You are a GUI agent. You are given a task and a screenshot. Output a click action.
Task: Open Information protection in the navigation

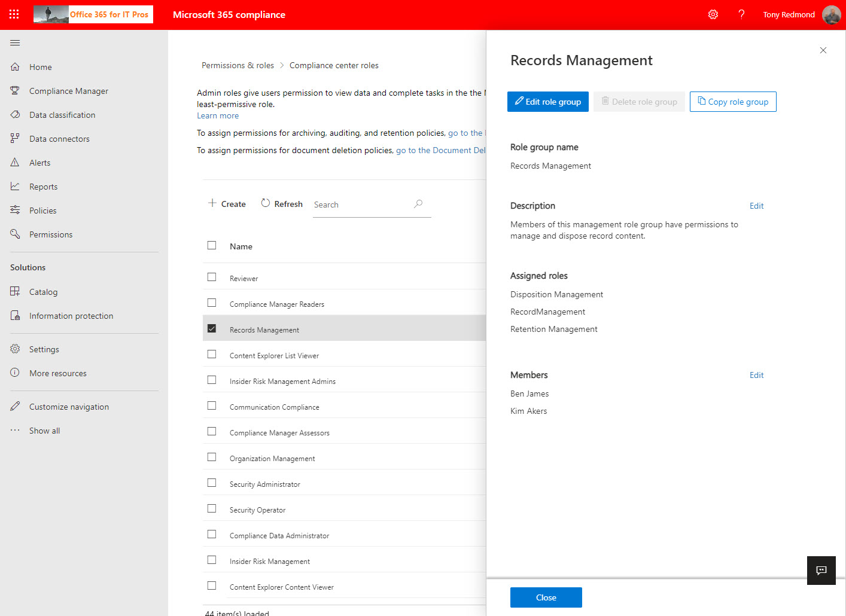71,316
